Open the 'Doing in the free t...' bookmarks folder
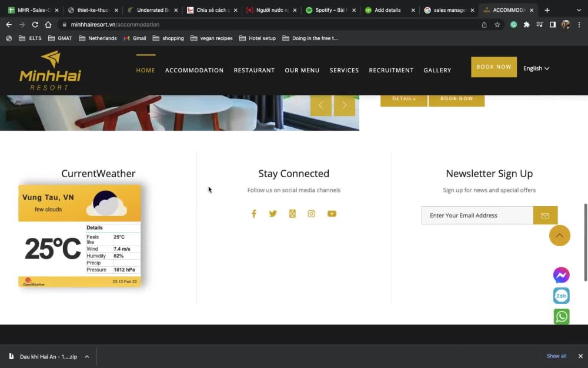This screenshot has height=368, width=588. click(310, 38)
